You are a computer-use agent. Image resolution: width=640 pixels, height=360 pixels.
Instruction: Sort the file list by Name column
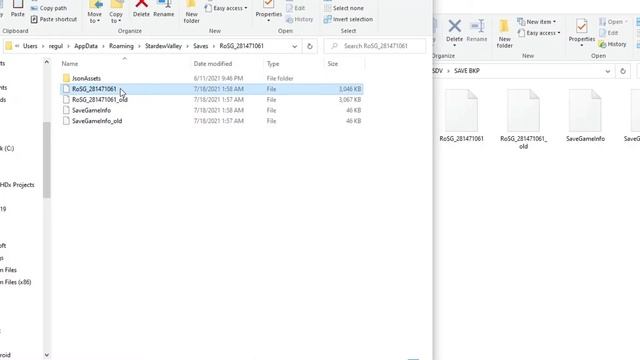click(x=70, y=64)
